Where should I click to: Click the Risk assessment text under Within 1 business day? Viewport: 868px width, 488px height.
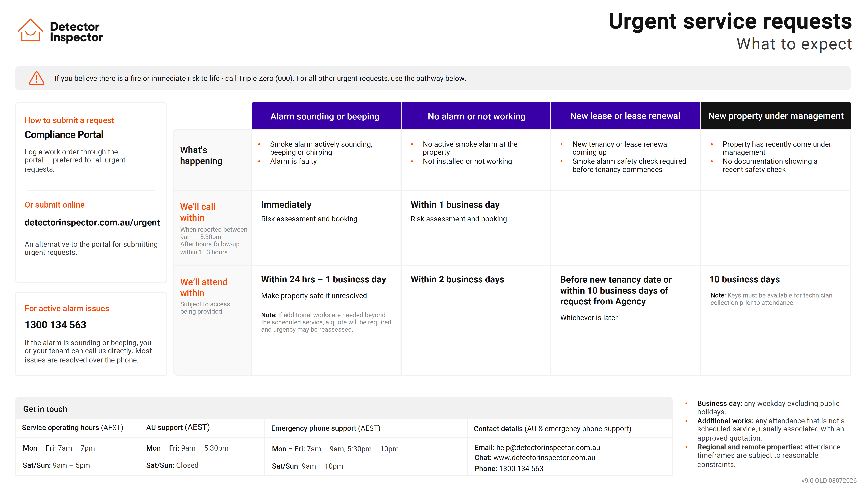point(459,219)
